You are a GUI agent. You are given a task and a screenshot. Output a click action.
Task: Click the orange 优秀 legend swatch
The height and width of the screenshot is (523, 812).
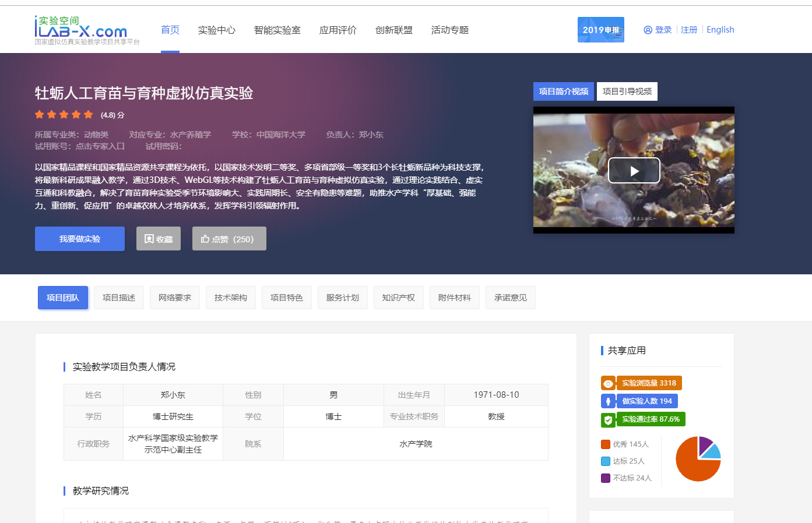point(606,444)
